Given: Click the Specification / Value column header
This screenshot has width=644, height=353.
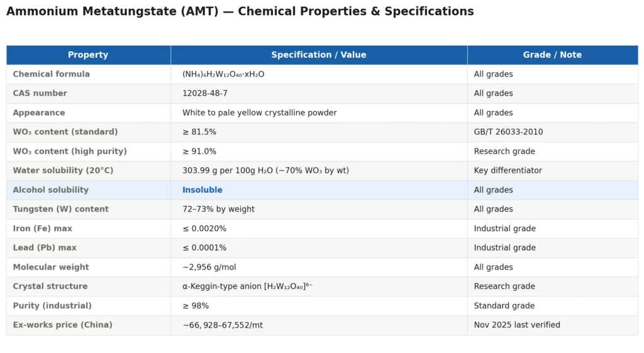Looking at the screenshot, I should pos(318,55).
